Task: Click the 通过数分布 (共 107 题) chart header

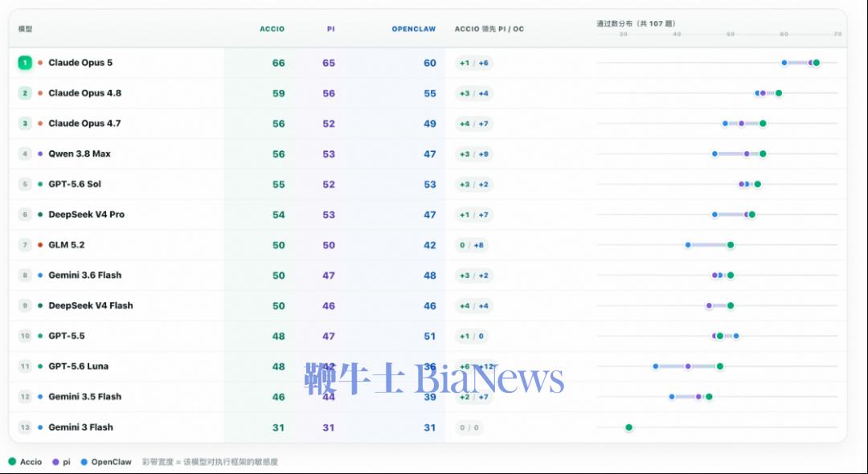Action: [636, 23]
